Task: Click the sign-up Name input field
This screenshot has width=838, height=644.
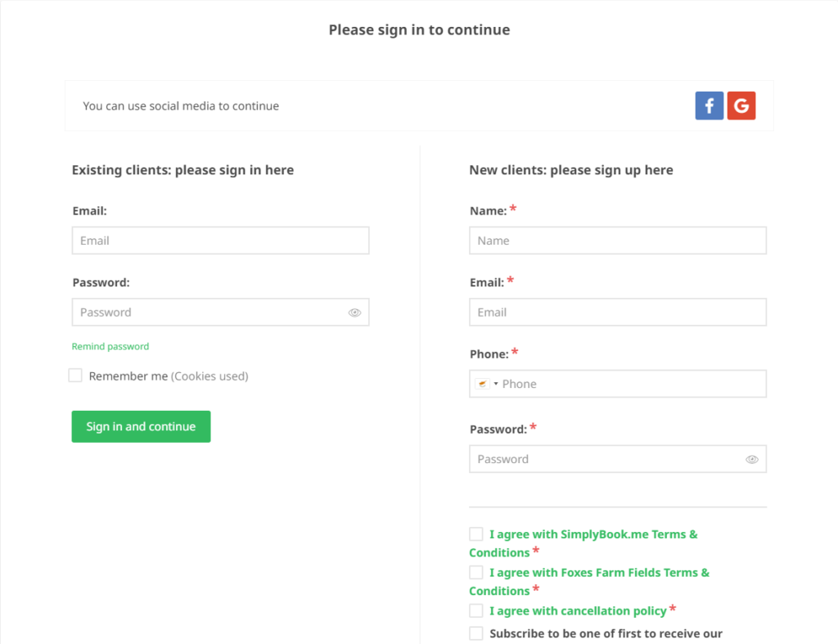Action: [x=618, y=241]
